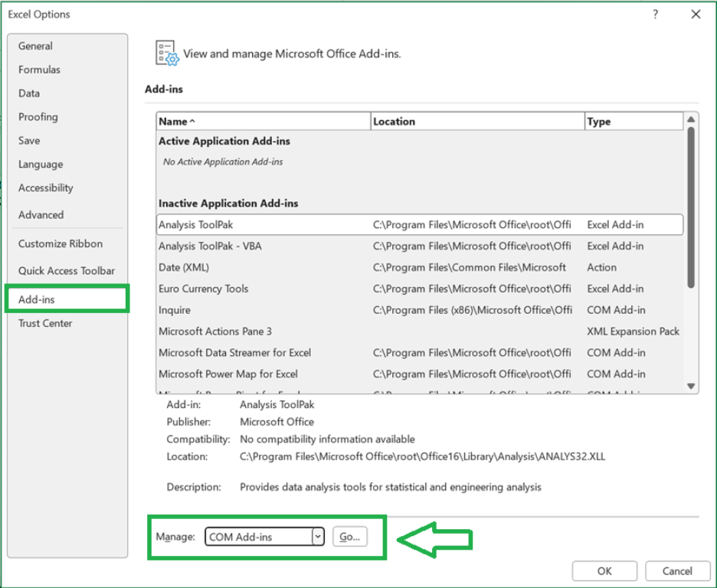Select Quick Access Toolbar category
Viewport: 717px width, 588px height.
coord(67,271)
